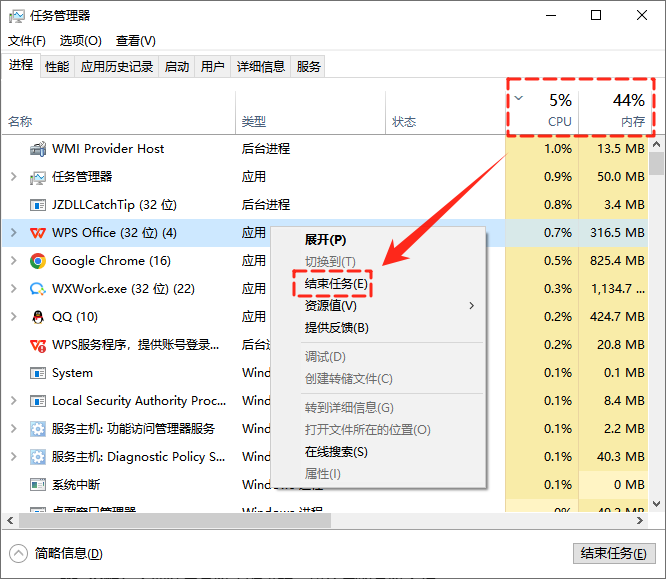Click the 1.0% CPU value for WMI Provider Host
This screenshot has height=579, width=666.
558,149
